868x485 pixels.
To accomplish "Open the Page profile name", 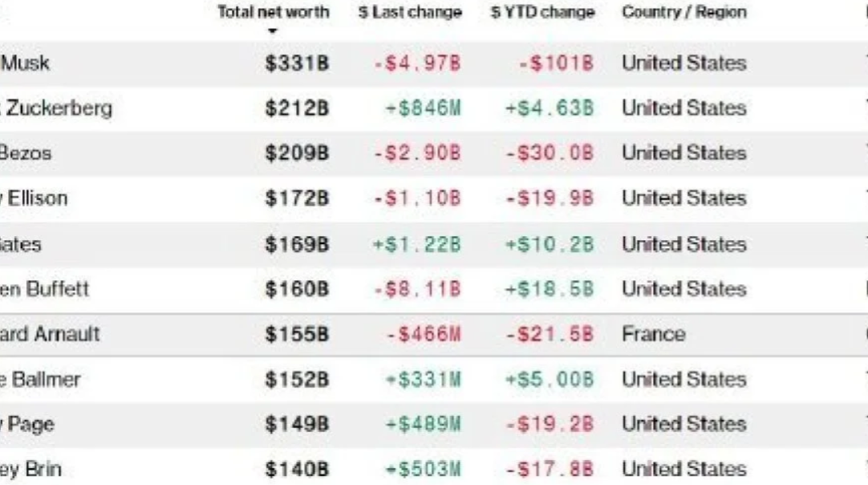I will tap(27, 425).
